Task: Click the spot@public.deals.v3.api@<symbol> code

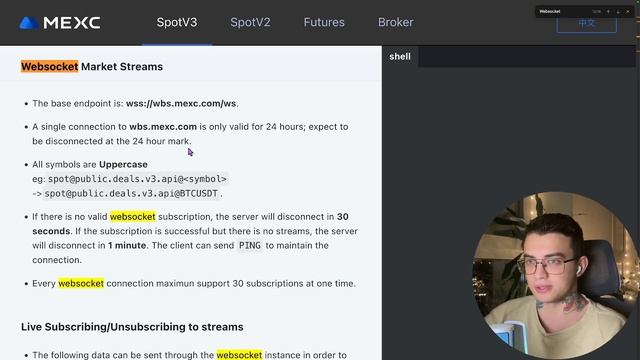Action: point(137,179)
